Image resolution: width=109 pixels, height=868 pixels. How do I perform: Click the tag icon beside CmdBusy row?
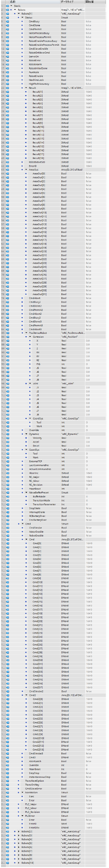[x=8, y=22]
